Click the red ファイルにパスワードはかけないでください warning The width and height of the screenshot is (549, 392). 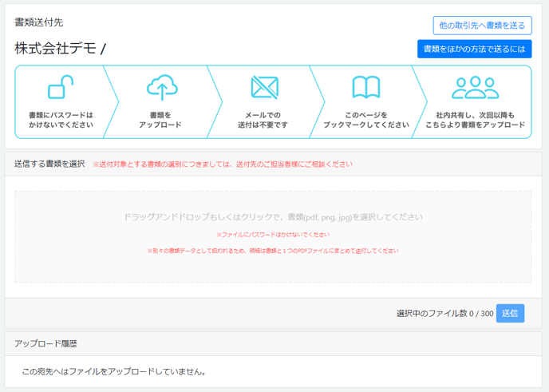(273, 235)
